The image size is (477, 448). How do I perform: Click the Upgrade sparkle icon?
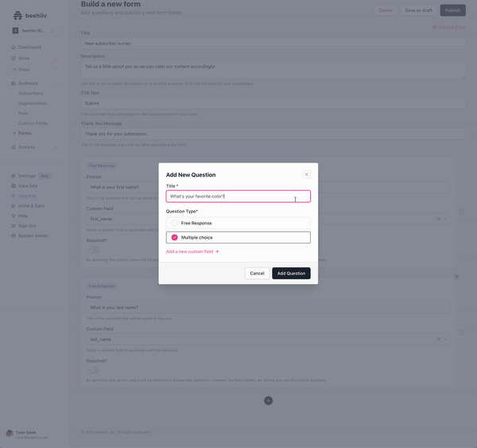pyautogui.click(x=14, y=196)
